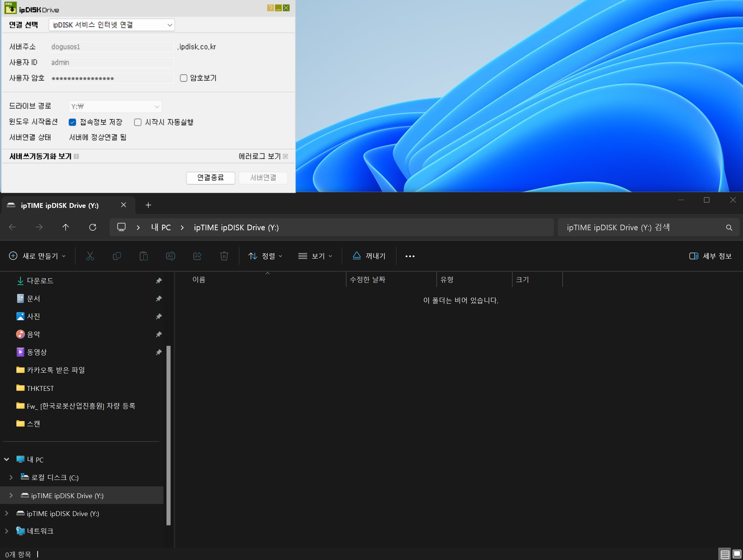Click the refresh icon in Explorer navigation
The width and height of the screenshot is (743, 560).
pos(93,227)
